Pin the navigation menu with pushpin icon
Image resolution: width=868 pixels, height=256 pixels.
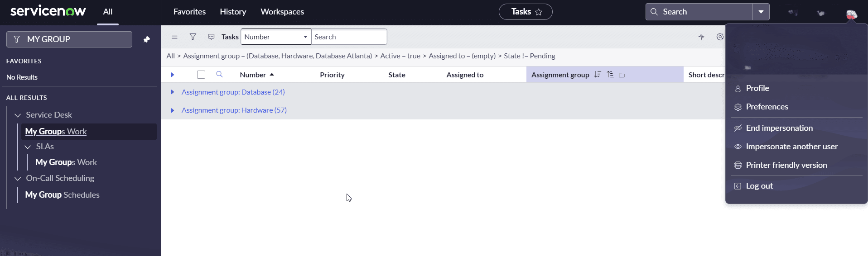pyautogui.click(x=147, y=40)
